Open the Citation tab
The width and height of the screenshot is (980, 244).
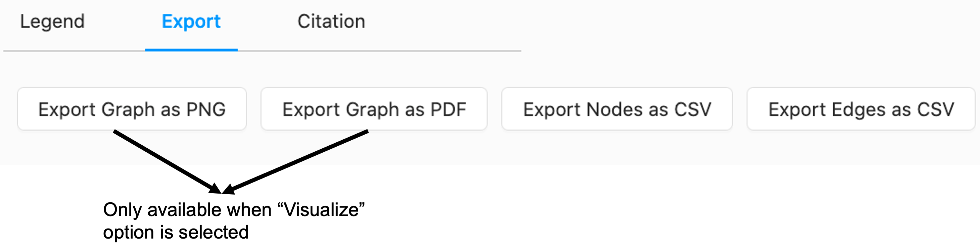tap(331, 22)
